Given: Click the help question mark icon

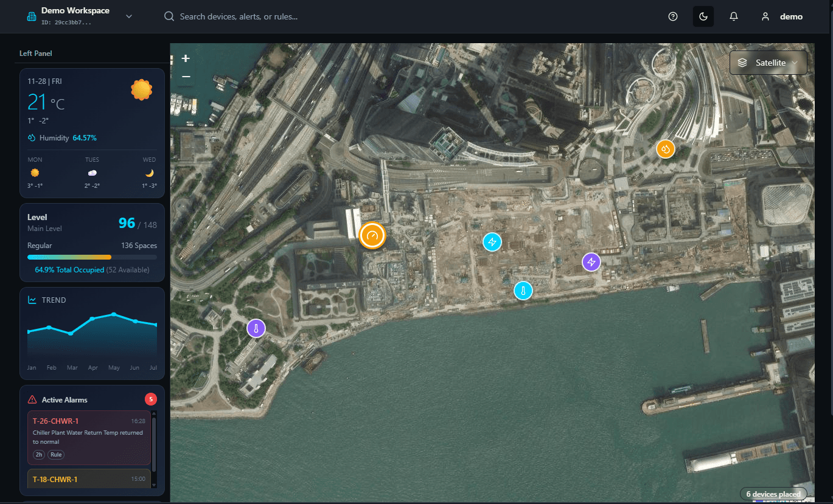Looking at the screenshot, I should 672,16.
